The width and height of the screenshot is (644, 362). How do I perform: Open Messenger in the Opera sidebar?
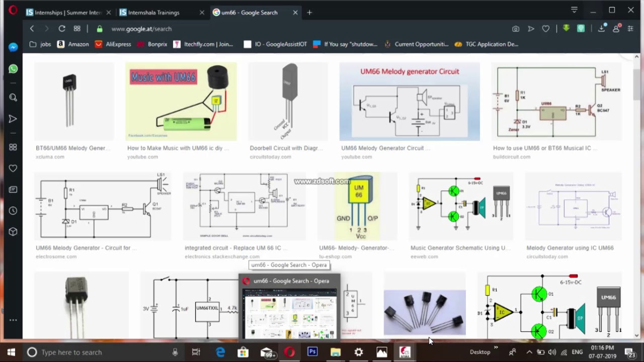click(x=13, y=47)
